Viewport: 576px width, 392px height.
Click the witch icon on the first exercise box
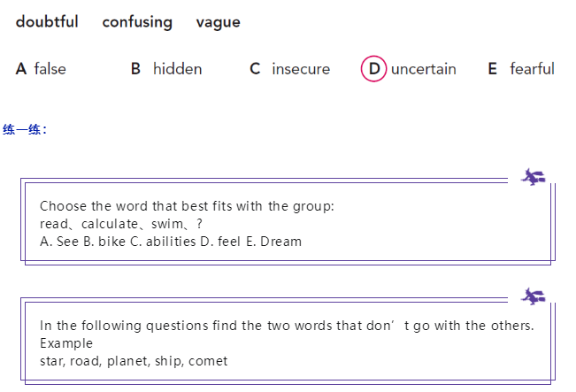(533, 177)
